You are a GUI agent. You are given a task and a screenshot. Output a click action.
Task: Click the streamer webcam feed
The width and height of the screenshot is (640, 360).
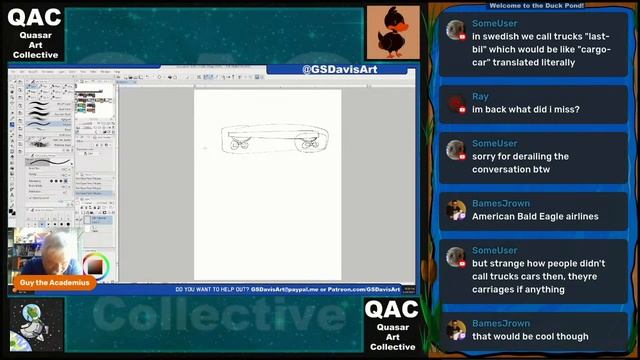click(x=45, y=252)
